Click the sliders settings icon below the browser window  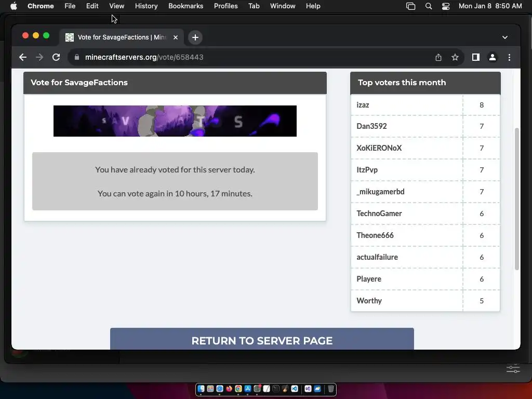pos(513,368)
